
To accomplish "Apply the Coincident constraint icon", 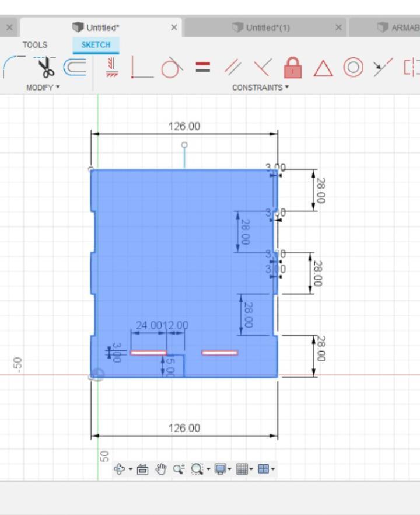I will click(142, 67).
